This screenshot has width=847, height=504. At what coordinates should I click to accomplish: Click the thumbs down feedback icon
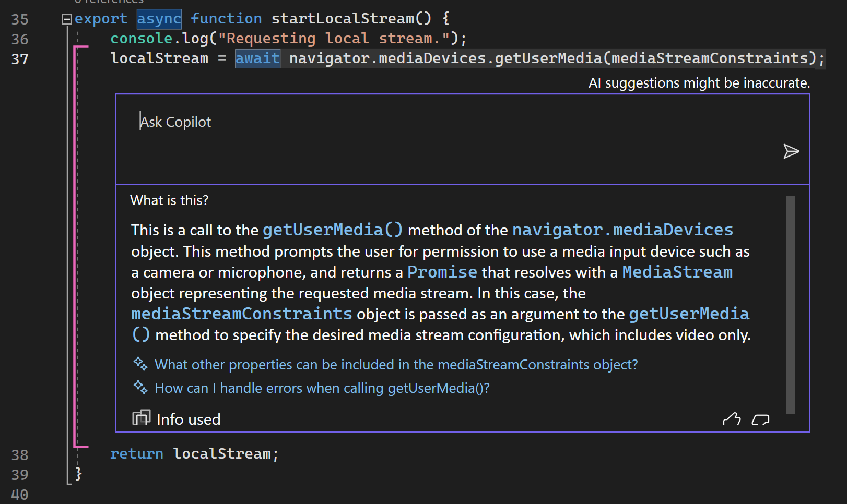(761, 419)
